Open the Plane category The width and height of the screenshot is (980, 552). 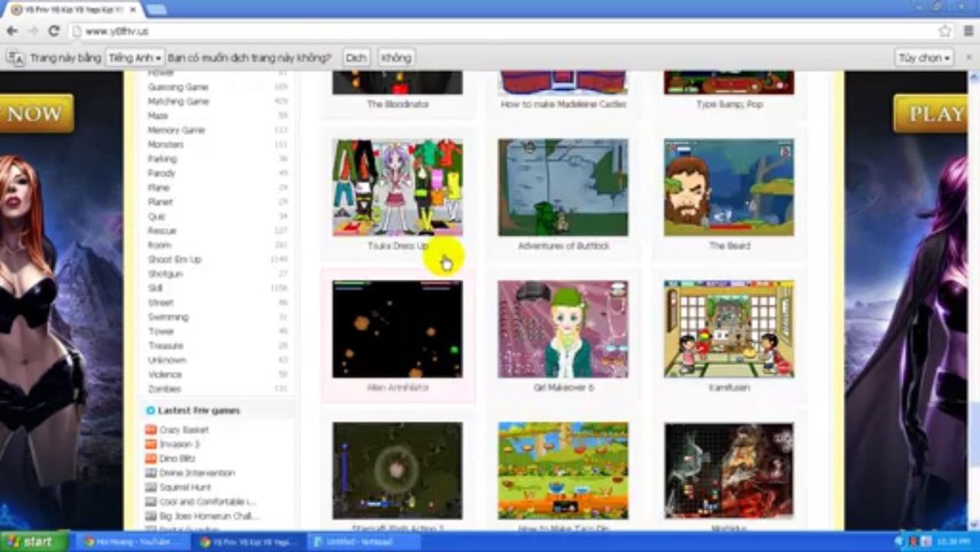(x=159, y=188)
